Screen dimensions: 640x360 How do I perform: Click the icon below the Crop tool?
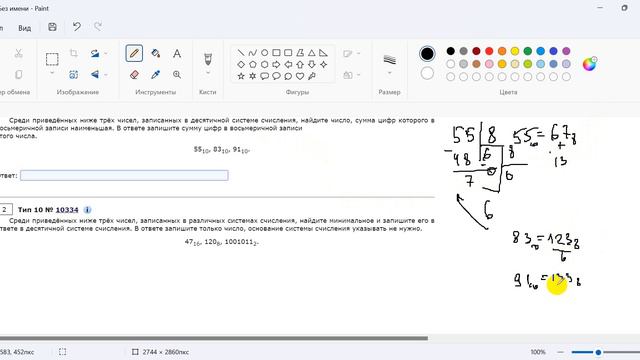[x=73, y=75]
